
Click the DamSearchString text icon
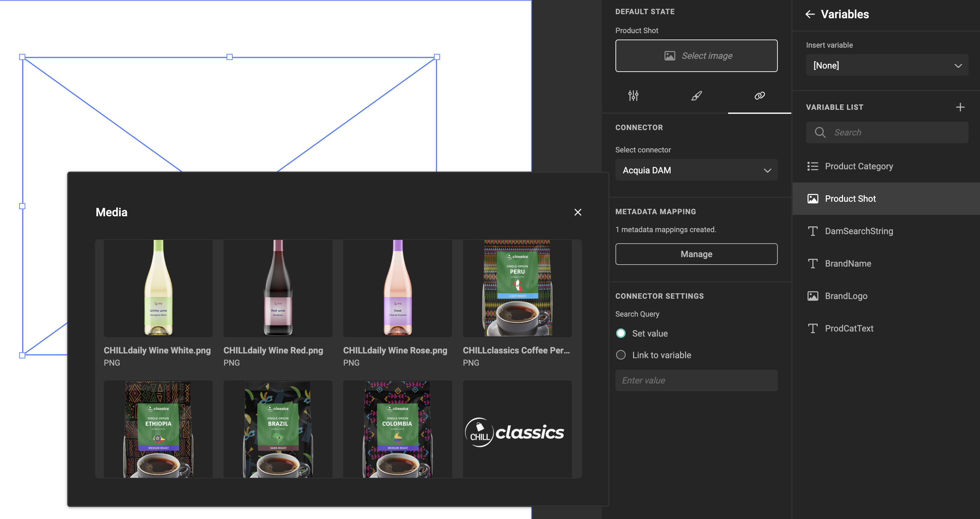813,231
